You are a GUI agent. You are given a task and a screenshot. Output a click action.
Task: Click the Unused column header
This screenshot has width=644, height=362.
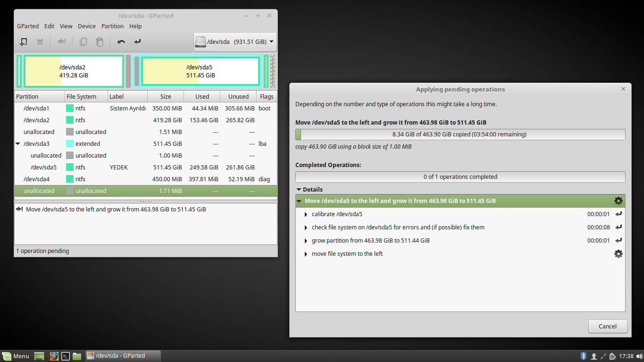point(238,97)
